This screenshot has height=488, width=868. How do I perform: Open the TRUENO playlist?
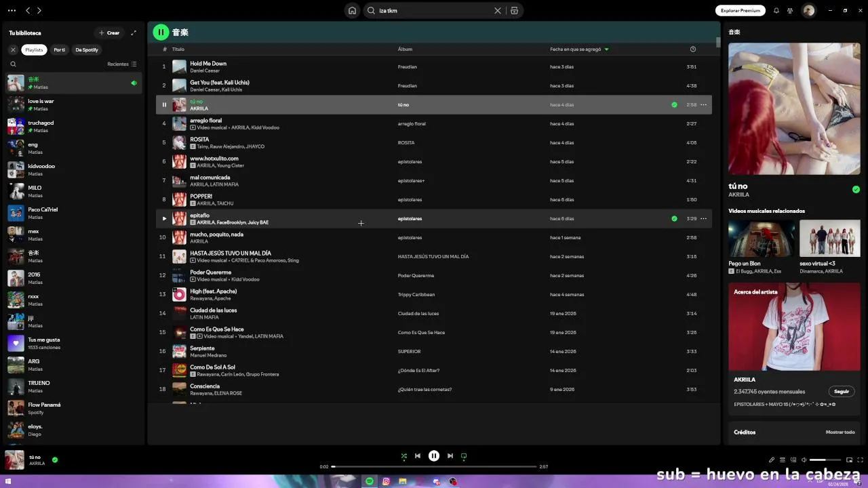pos(73,386)
